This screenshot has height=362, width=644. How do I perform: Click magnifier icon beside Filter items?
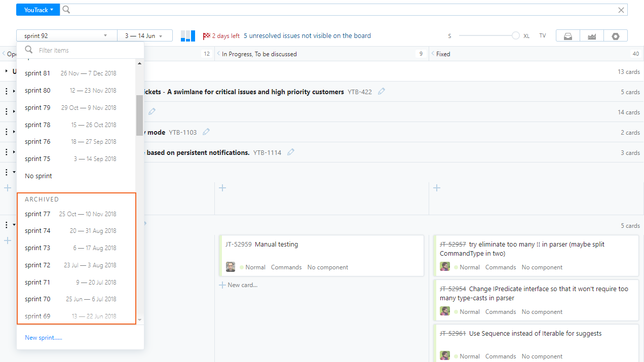tap(29, 50)
